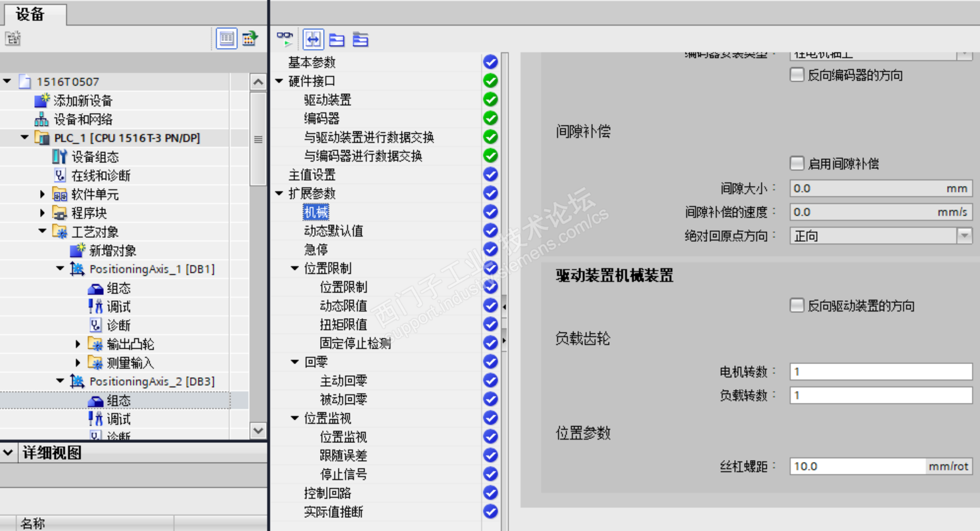This screenshot has height=531, width=980.
Task: Collapse the 工艺对象 folder arrow
Action: (x=43, y=232)
